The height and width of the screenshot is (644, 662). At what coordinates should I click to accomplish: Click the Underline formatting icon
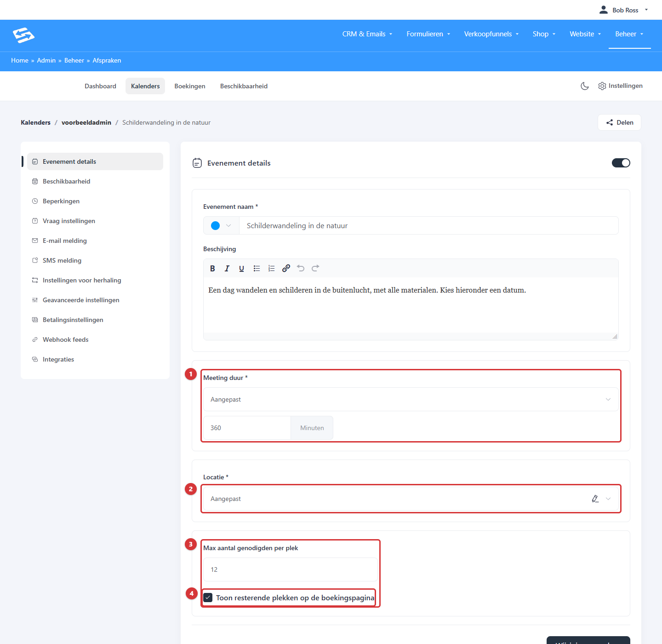241,269
